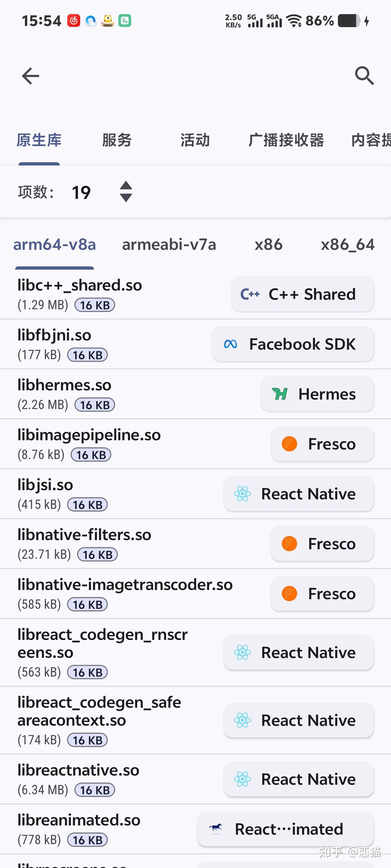This screenshot has width=391, height=868.
Task: Toggle the item count sort arrows
Action: (126, 192)
